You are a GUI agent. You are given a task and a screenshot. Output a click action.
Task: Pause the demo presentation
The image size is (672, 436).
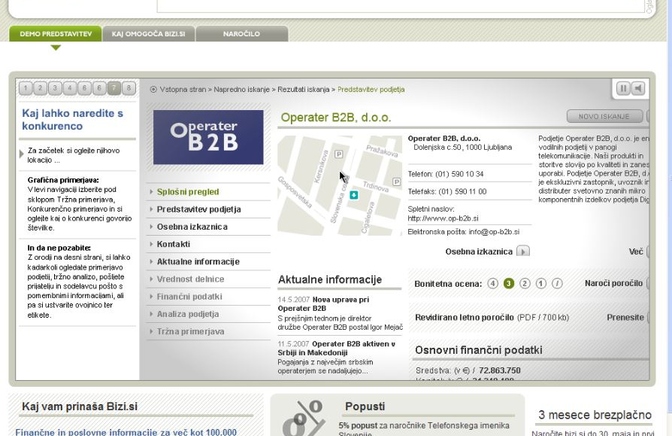623,88
